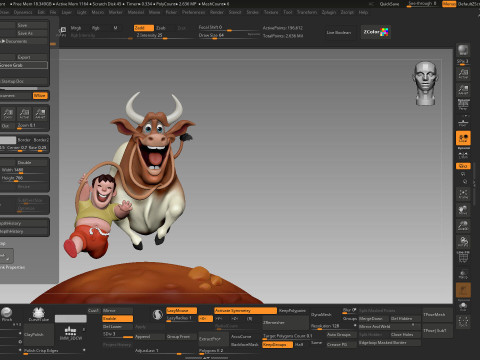Adjust the Z Intensity slider

coord(164,36)
